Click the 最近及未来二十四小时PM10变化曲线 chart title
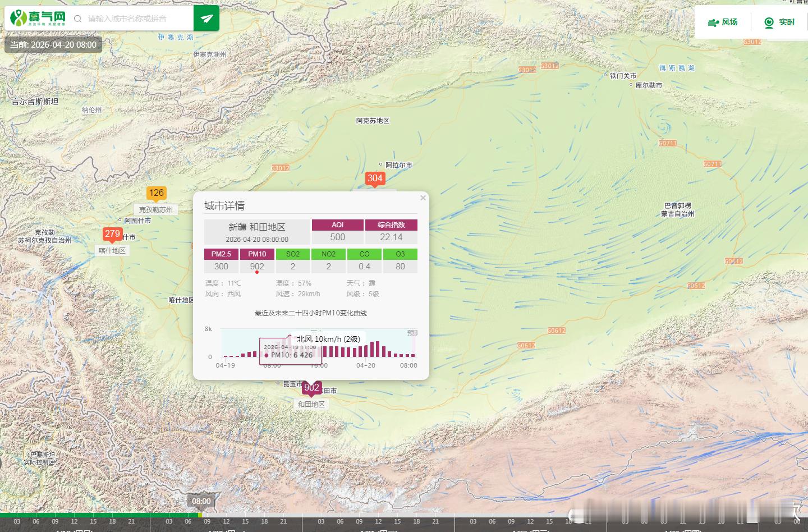808x532 pixels. pos(311,313)
